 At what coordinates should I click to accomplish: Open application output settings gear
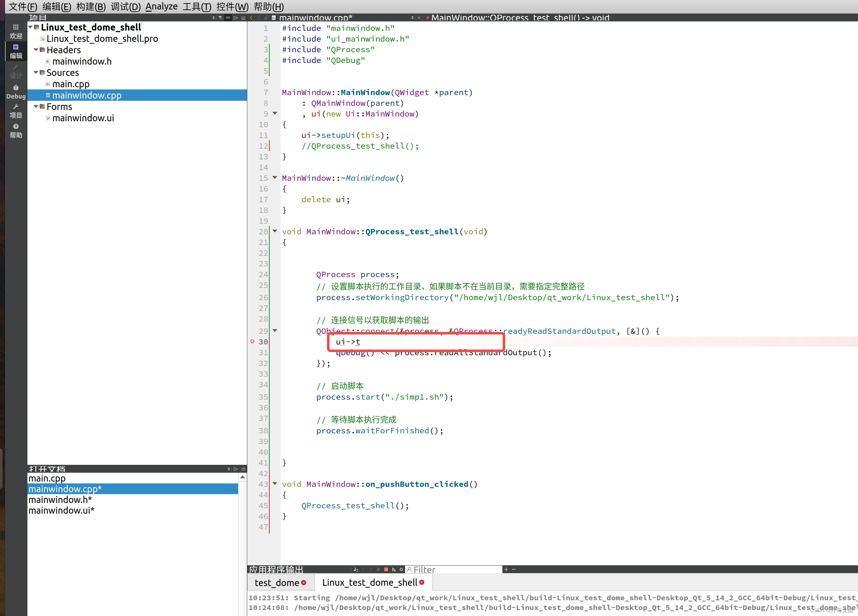[401, 569]
